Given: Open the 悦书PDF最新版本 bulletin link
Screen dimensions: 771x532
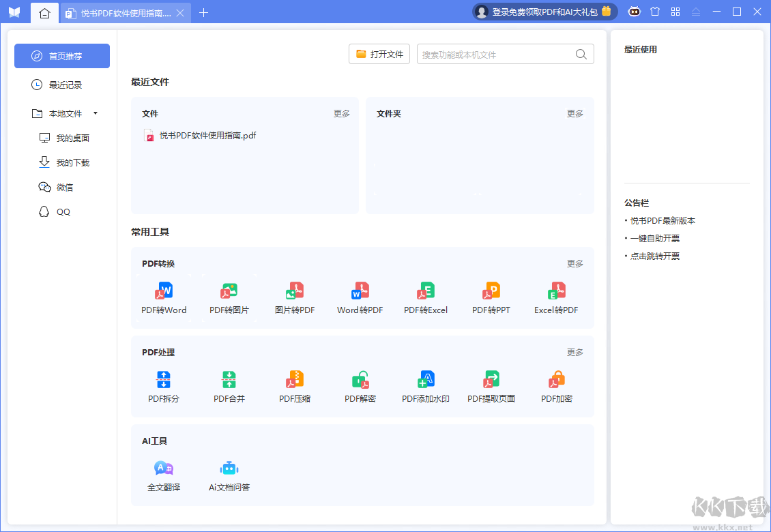Looking at the screenshot, I should (x=663, y=221).
